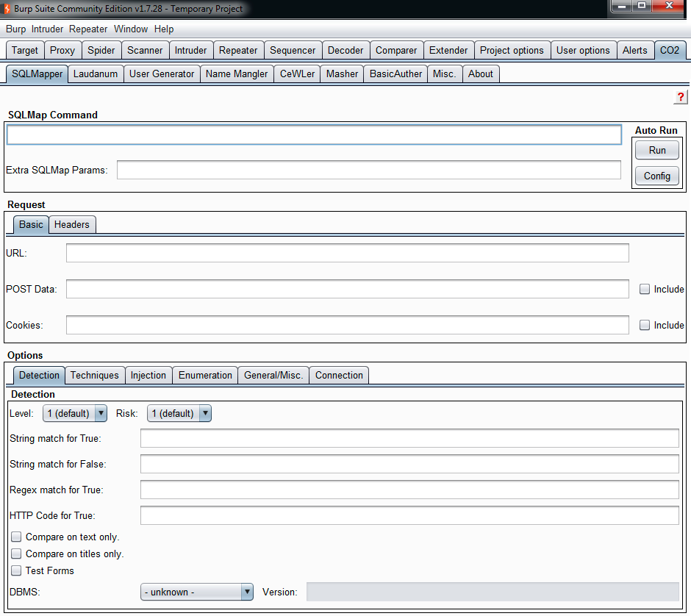Viewport: 691px width, 616px height.
Task: Open the Laudanum sub-tab
Action: pos(96,74)
